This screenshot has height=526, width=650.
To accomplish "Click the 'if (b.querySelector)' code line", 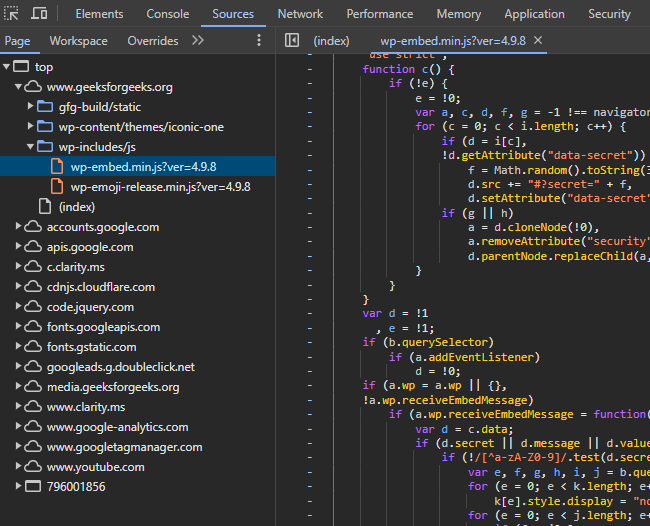I will pyautogui.click(x=428, y=342).
